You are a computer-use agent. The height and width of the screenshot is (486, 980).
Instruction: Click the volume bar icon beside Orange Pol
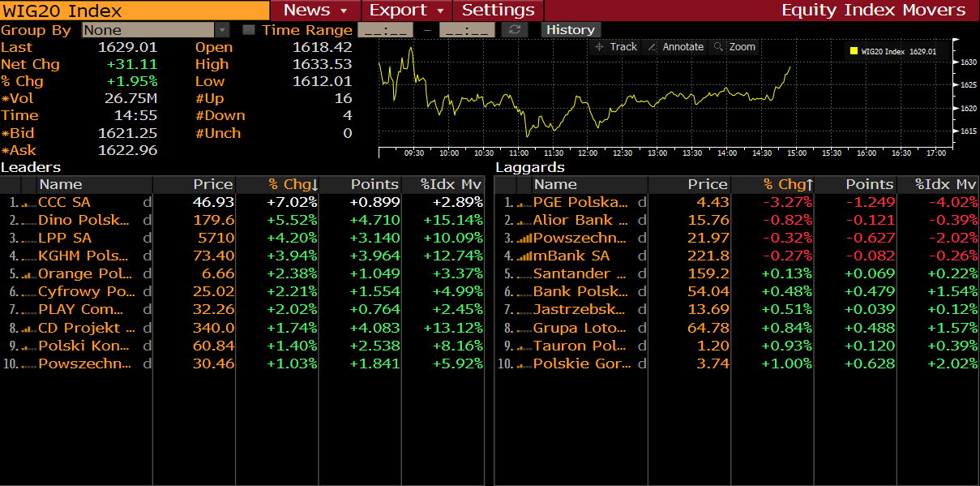tap(27, 274)
